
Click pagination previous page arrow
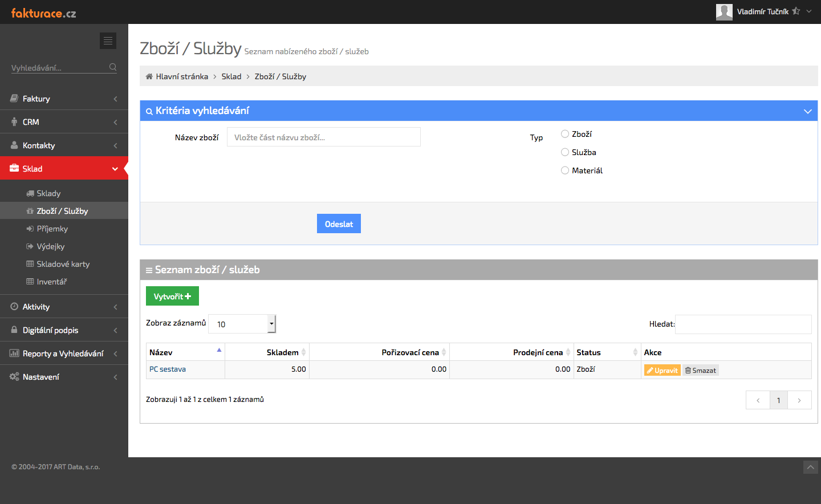pos(758,400)
